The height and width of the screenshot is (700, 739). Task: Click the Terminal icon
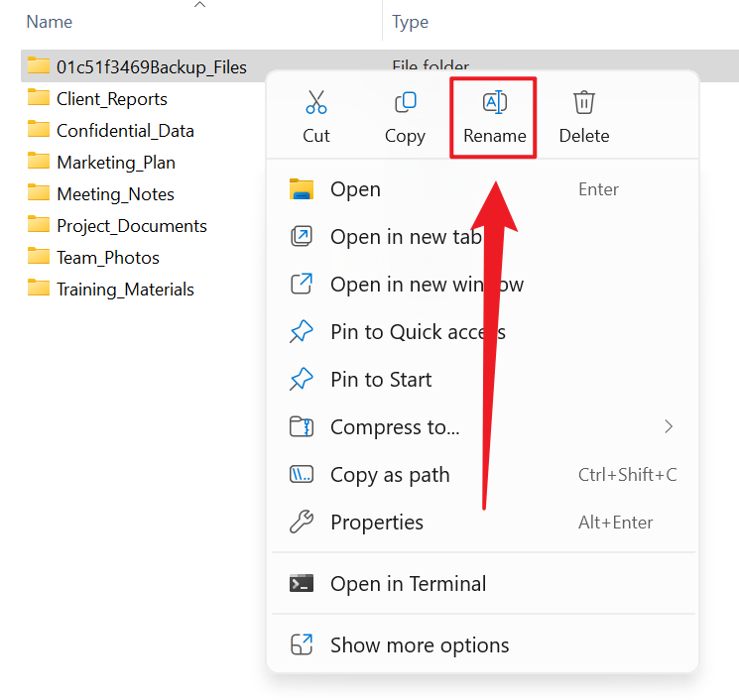(302, 584)
